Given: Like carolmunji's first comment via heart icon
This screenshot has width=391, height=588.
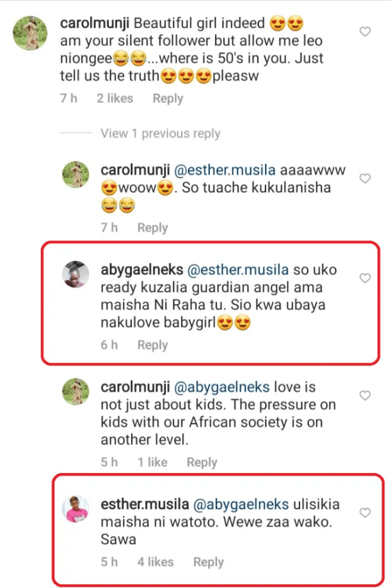Looking at the screenshot, I should pos(365,30).
